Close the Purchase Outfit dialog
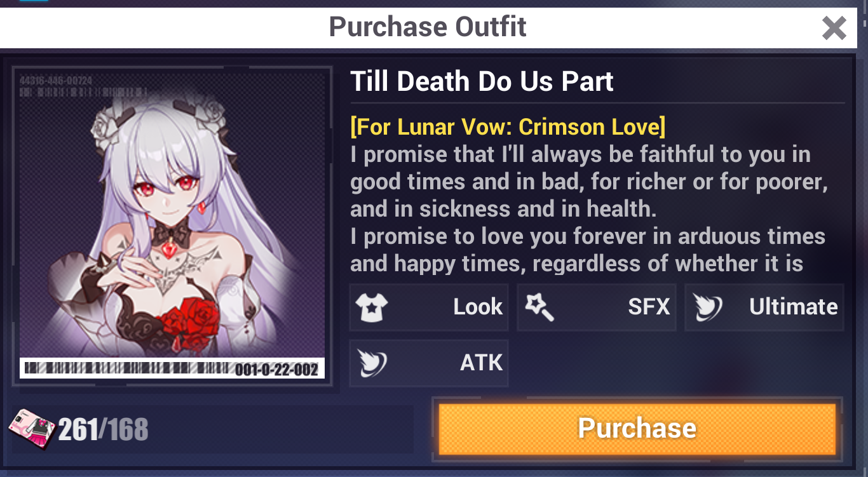This screenshot has height=477, width=868. pos(834,28)
